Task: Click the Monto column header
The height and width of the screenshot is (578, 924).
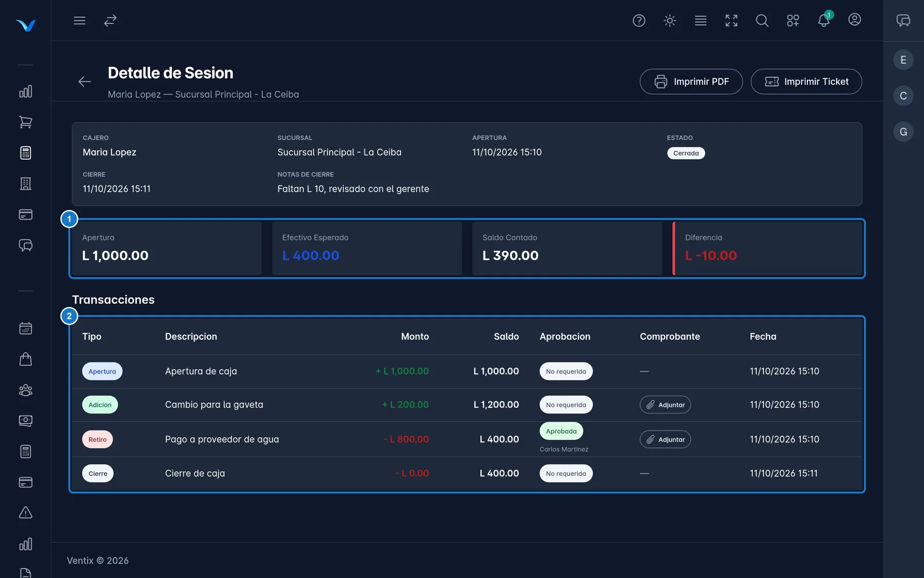Action: (x=415, y=337)
